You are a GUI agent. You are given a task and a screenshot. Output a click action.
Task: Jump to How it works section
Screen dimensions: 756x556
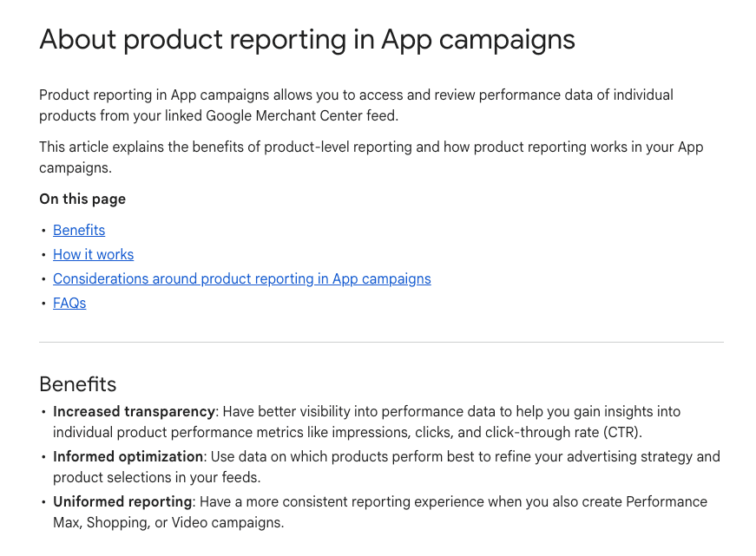click(93, 254)
